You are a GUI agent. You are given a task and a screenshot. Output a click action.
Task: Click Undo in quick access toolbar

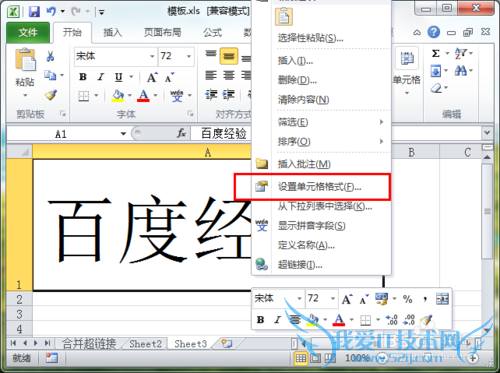coord(51,12)
